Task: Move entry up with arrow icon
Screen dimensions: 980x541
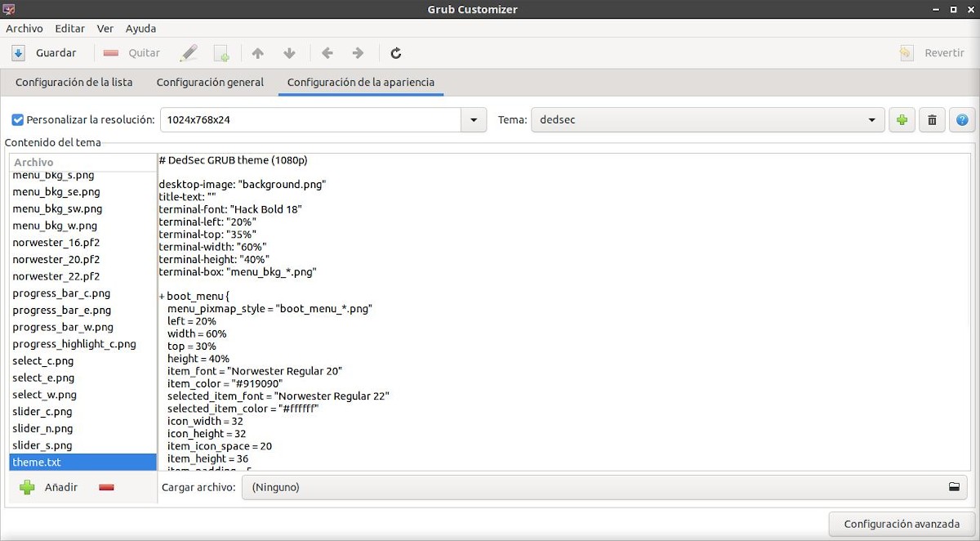Action: (258, 53)
